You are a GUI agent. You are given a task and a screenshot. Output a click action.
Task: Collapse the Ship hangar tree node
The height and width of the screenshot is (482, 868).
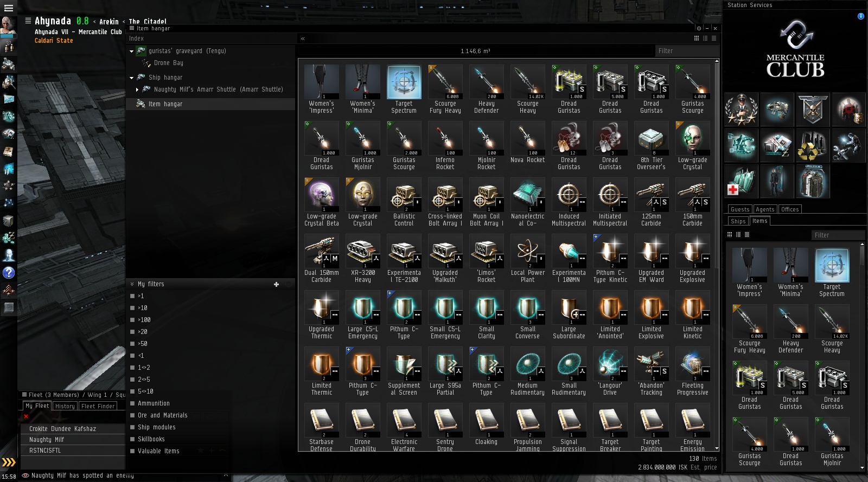[131, 78]
